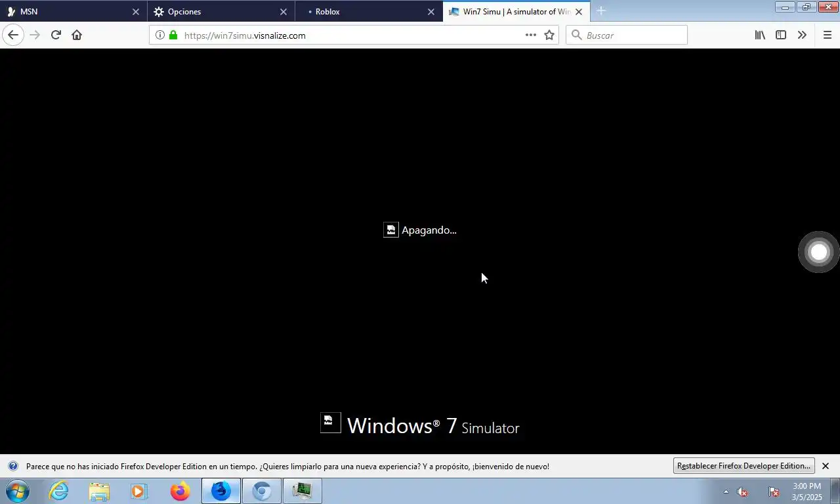Reload the current page
Screen dimensions: 840x504
pos(56,35)
